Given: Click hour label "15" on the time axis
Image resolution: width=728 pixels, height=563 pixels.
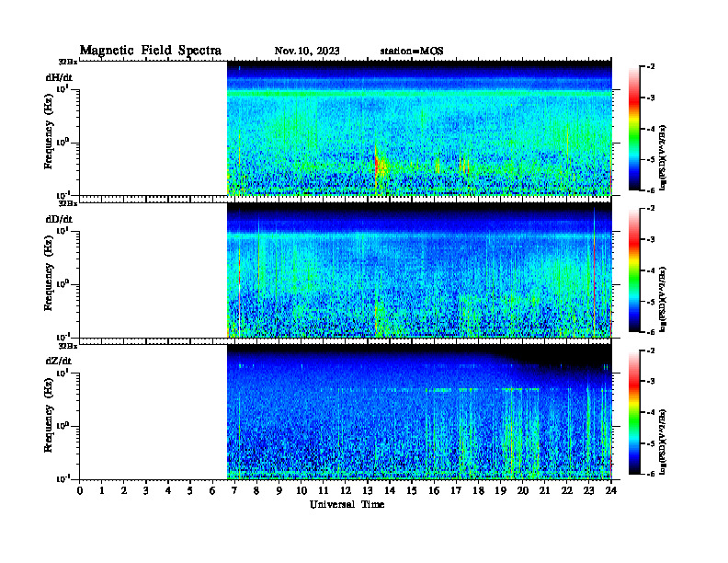Looking at the screenshot, I should (x=412, y=491).
